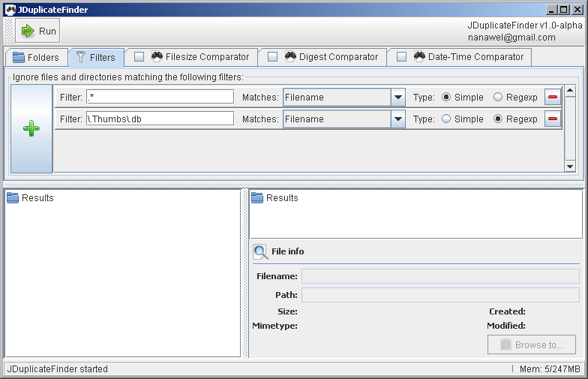The height and width of the screenshot is (379, 588).
Task: Enable the Digest Comparator checkbox
Action: 273,57
